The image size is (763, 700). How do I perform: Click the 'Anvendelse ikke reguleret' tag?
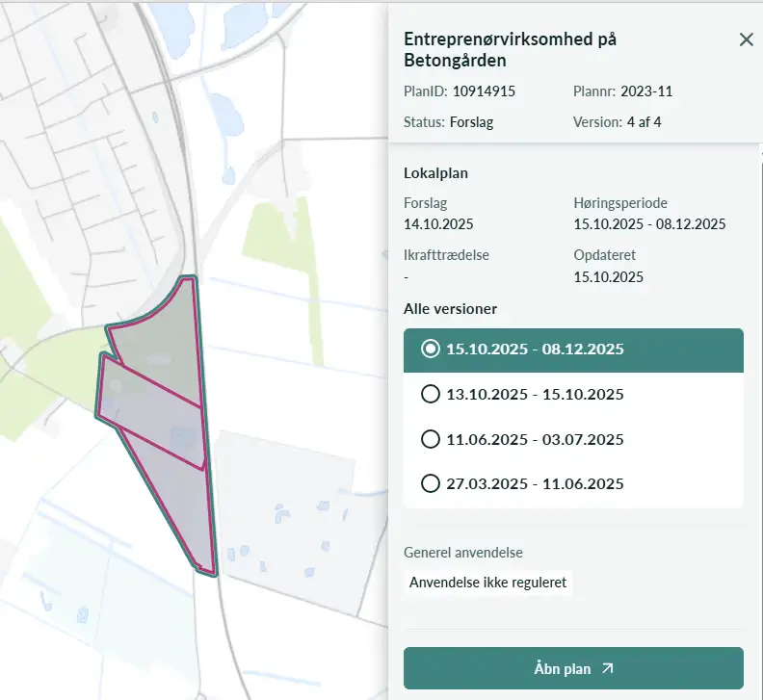[x=487, y=583]
